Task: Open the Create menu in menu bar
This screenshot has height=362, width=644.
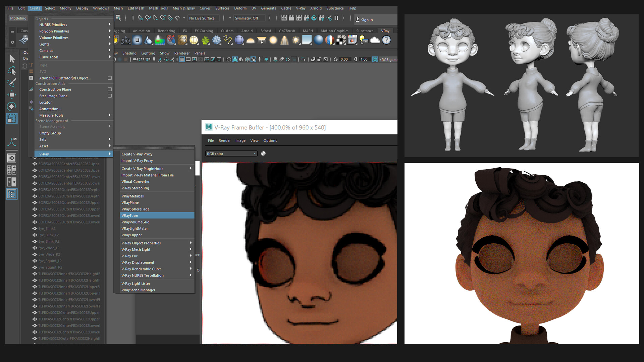Action: click(x=35, y=8)
